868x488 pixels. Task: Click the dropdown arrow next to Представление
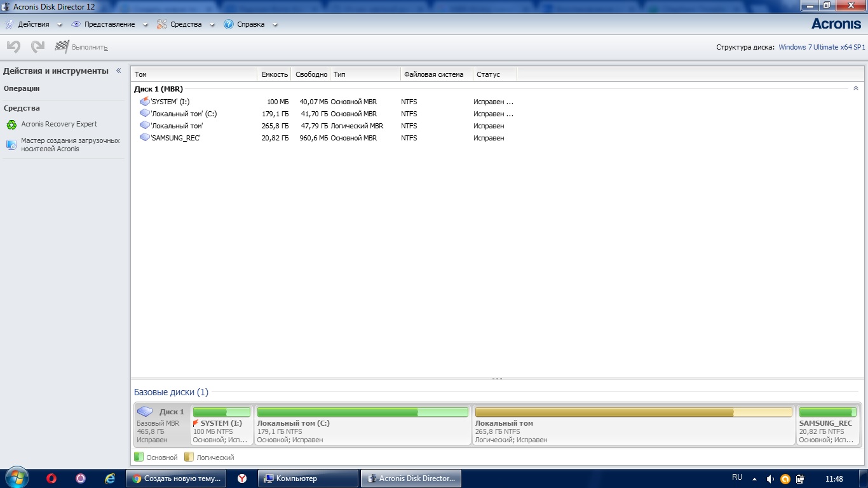pyautogui.click(x=146, y=25)
